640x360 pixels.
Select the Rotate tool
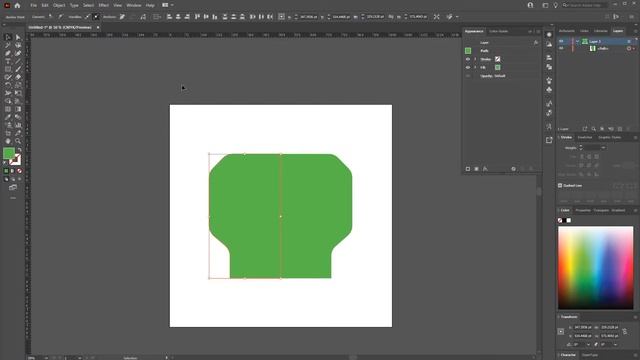click(x=8, y=85)
